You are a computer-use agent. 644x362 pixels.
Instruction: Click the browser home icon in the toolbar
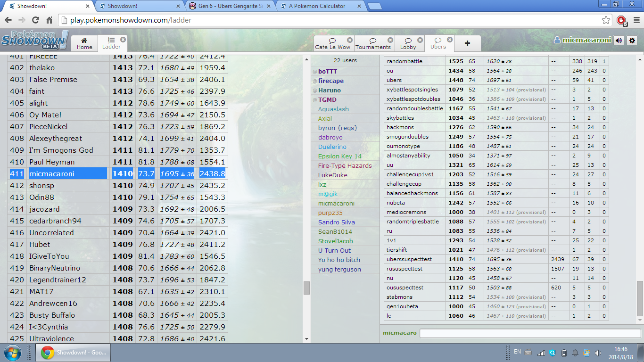(x=49, y=20)
